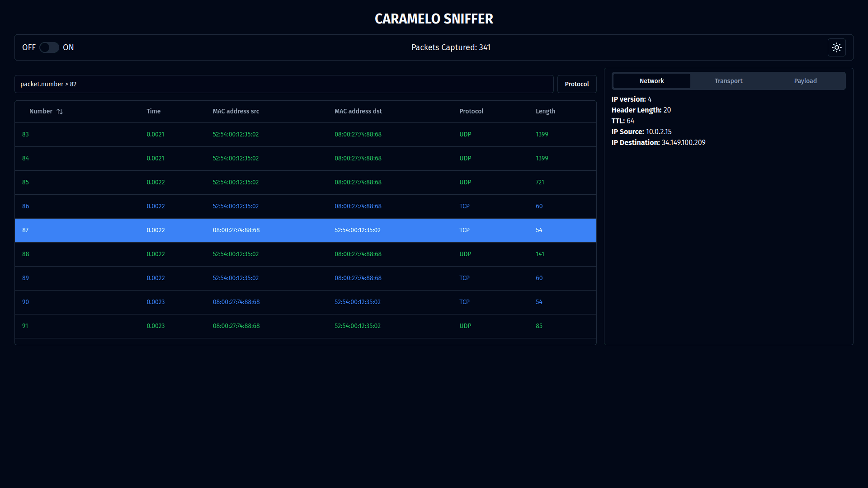Click the UDP cell of packet 88
868x488 pixels.
point(465,254)
